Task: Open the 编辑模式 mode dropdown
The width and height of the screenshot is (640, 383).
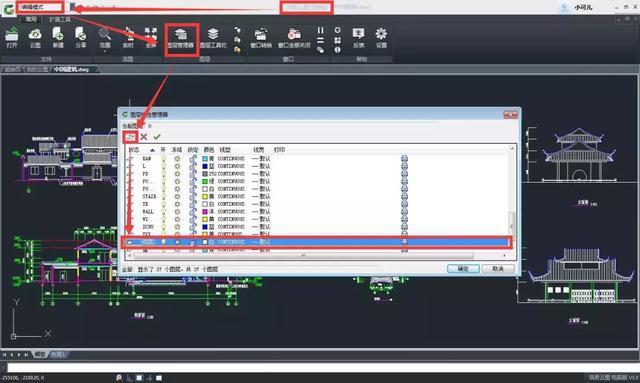Action: coord(40,7)
